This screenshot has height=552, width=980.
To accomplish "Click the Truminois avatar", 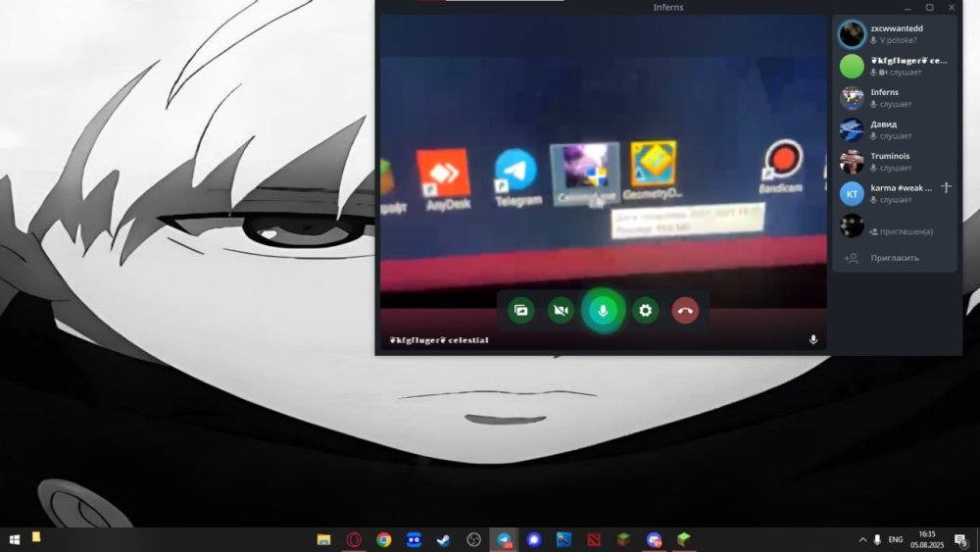I will click(852, 162).
